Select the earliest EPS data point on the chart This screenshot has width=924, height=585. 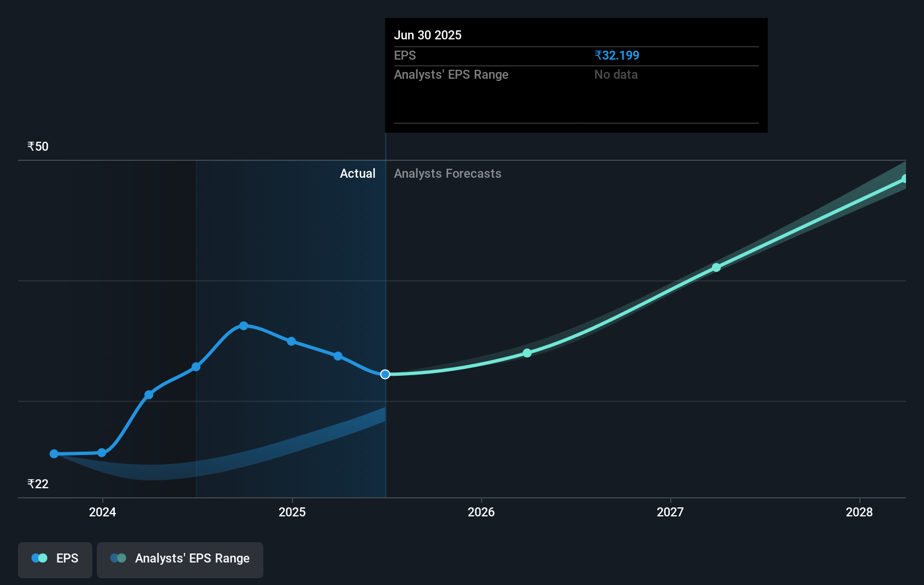tap(53, 453)
